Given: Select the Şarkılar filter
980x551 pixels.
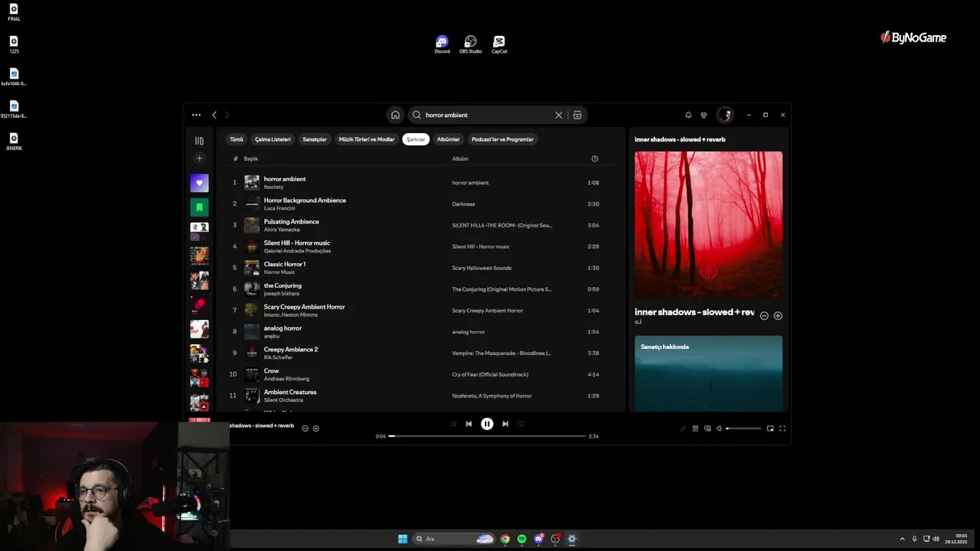Looking at the screenshot, I should (x=416, y=139).
